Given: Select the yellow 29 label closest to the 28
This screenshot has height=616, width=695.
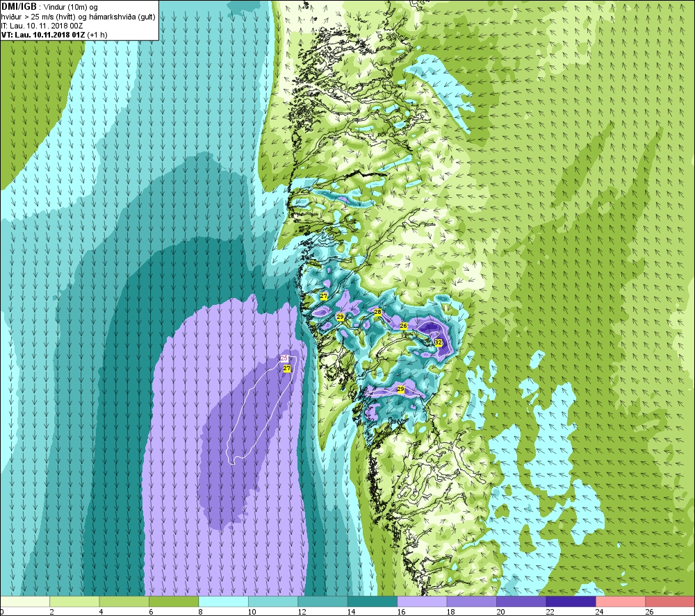Looking at the screenshot, I should (x=340, y=317).
